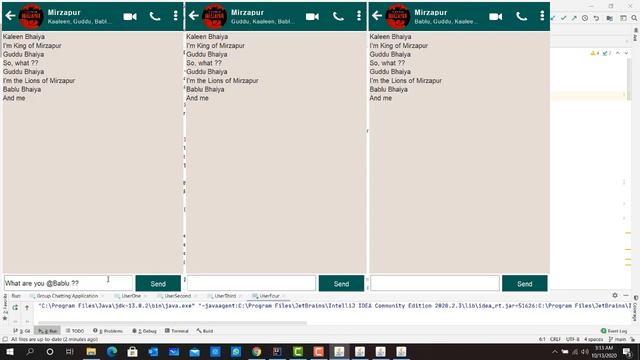Open Google Chrome from taskbar
Viewport: 640px width, 360px height.
(x=256, y=351)
